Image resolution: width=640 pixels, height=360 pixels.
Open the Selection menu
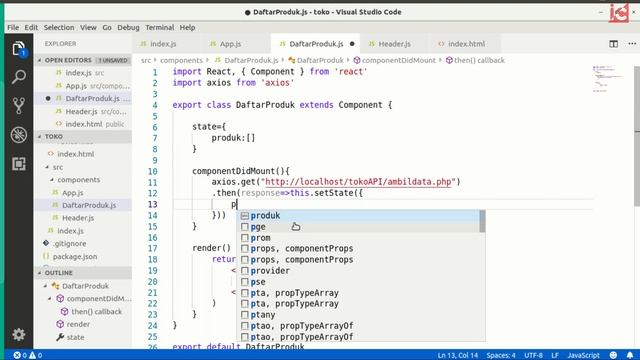pos(59,27)
